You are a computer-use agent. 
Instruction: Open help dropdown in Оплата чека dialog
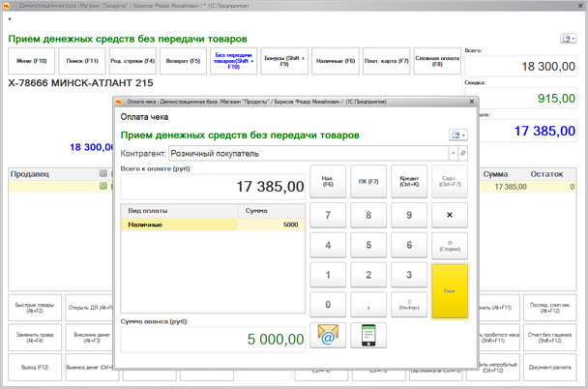458,135
